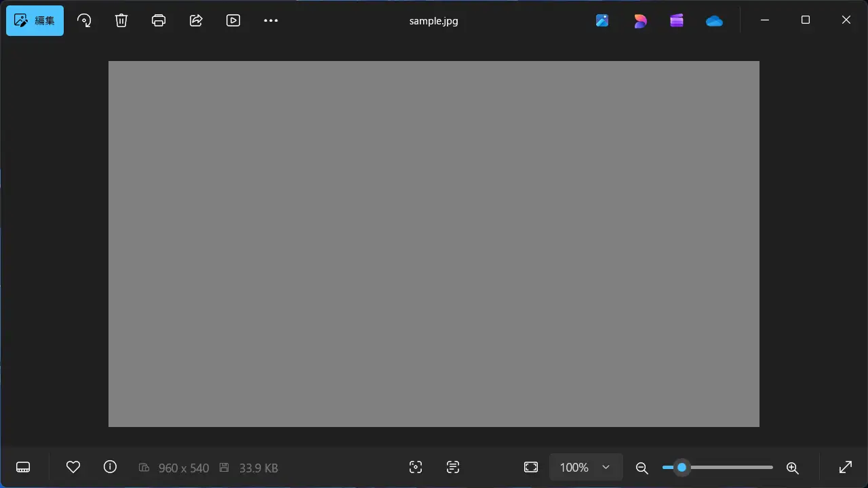Viewport: 868px width, 488px height.
Task: Rotate the image with the rotate icon
Action: pos(84,20)
